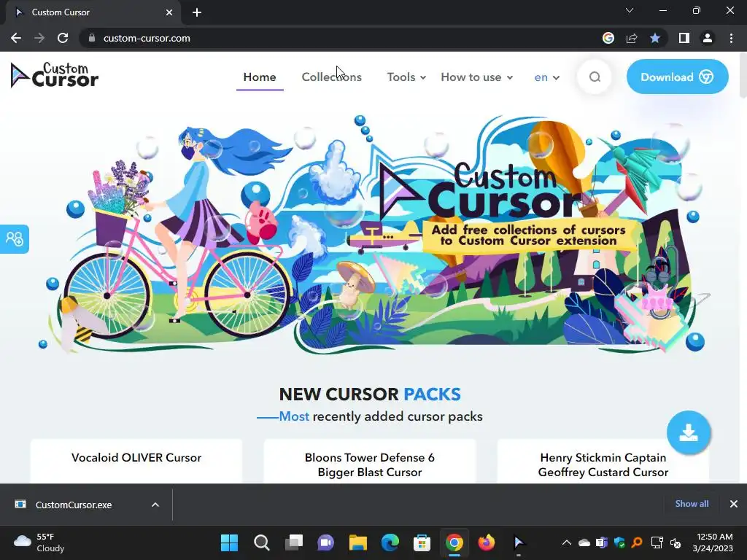Click Show all downloads
Image resolution: width=747 pixels, height=560 pixels.
[x=692, y=504]
